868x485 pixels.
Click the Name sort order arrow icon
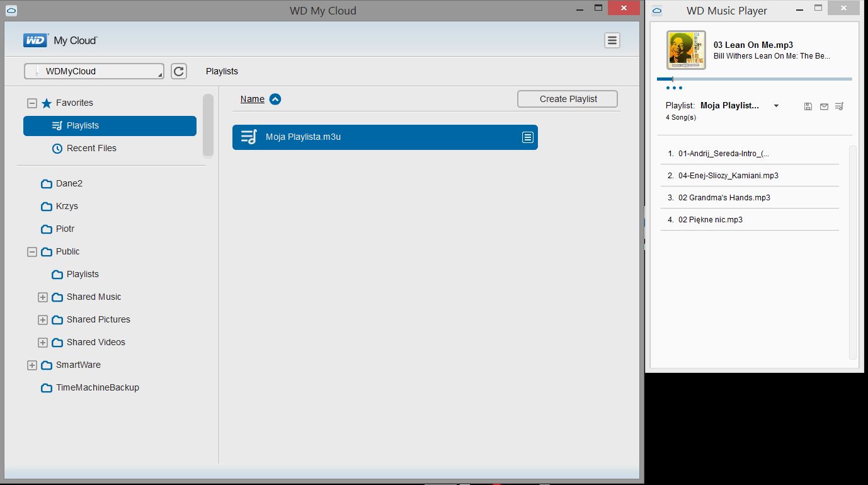pyautogui.click(x=275, y=99)
